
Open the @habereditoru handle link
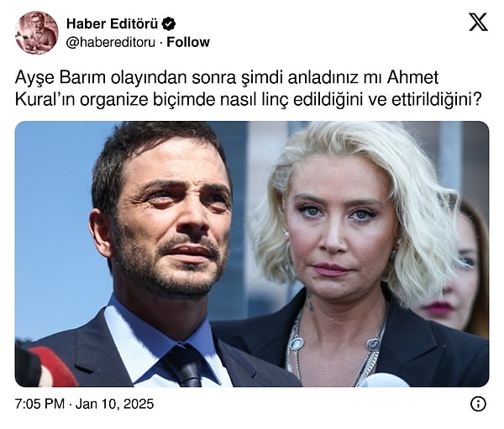click(111, 42)
